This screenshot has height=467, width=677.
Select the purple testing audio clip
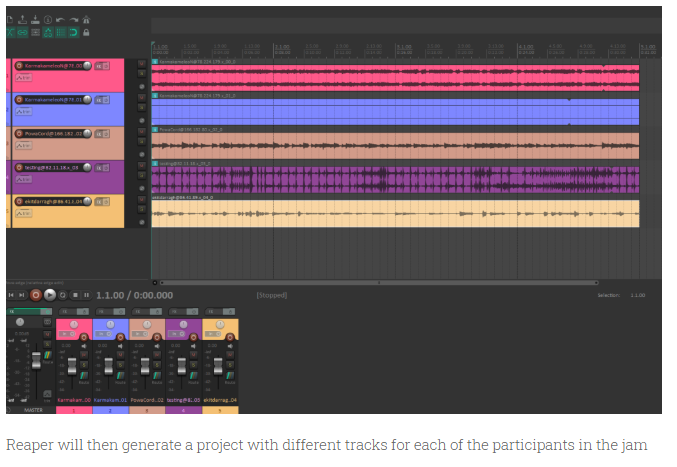pyautogui.click(x=400, y=180)
